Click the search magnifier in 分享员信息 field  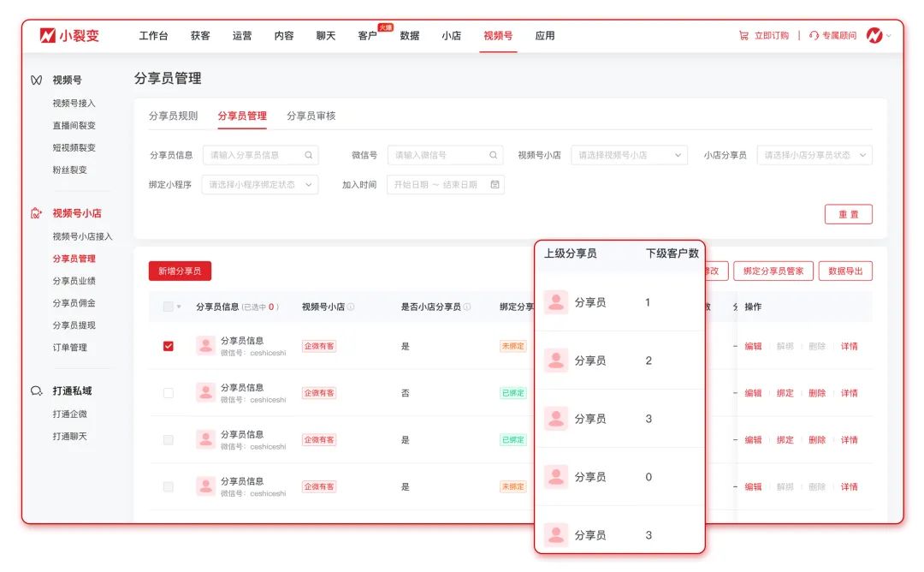(x=308, y=155)
